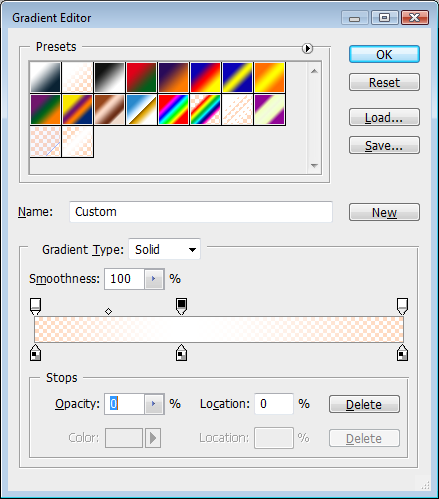Screen dimensions: 439x499
Task: Click the Save... button
Action: click(x=384, y=145)
